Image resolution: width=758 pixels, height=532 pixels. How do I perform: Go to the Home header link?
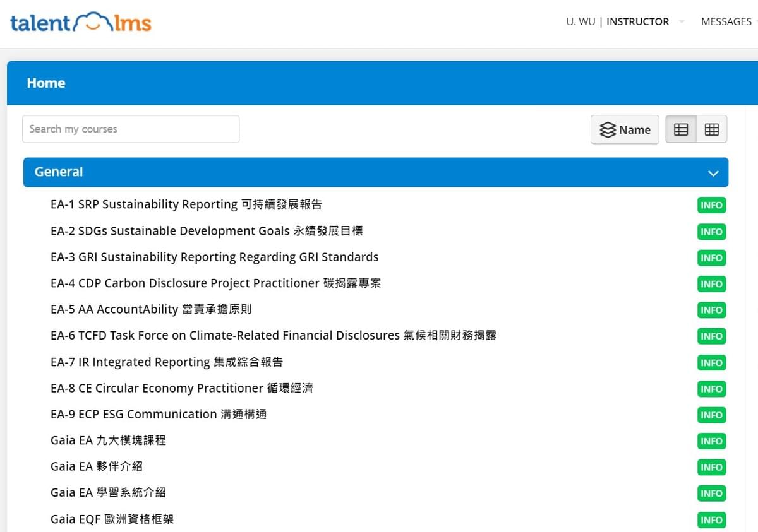click(46, 83)
